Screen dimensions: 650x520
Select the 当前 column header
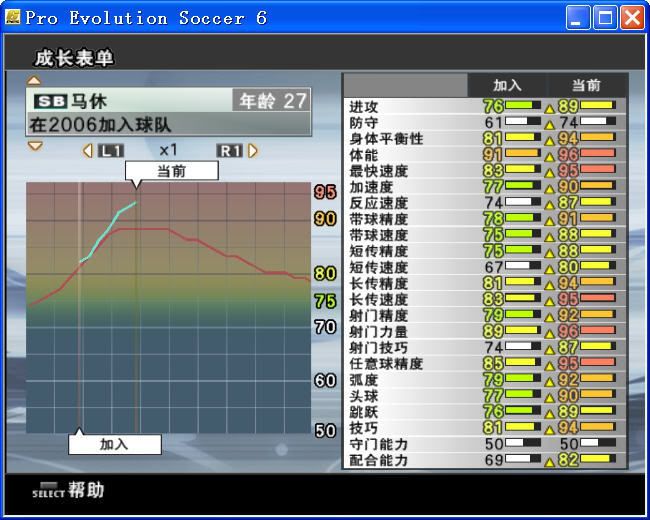coord(586,86)
